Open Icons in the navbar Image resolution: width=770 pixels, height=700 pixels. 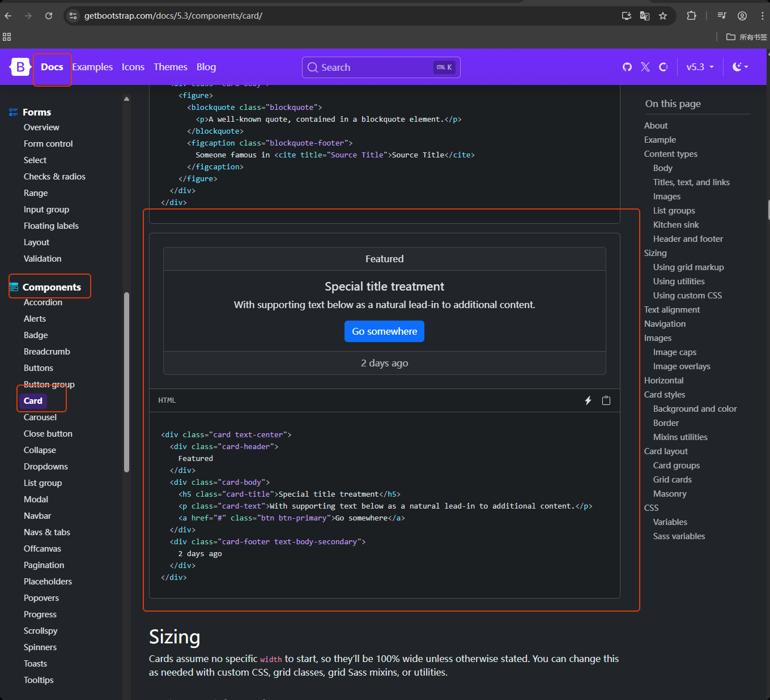[133, 67]
